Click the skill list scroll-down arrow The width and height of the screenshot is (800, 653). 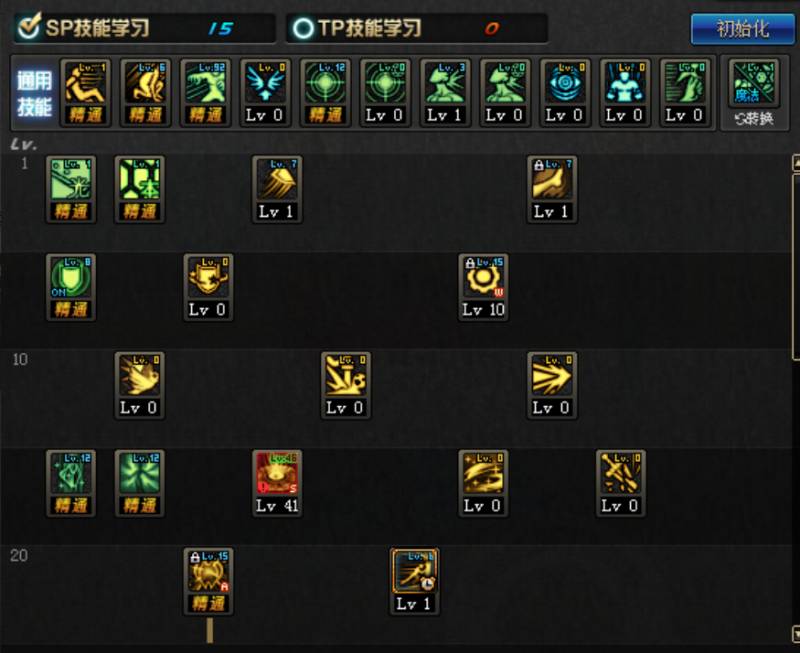point(796,633)
